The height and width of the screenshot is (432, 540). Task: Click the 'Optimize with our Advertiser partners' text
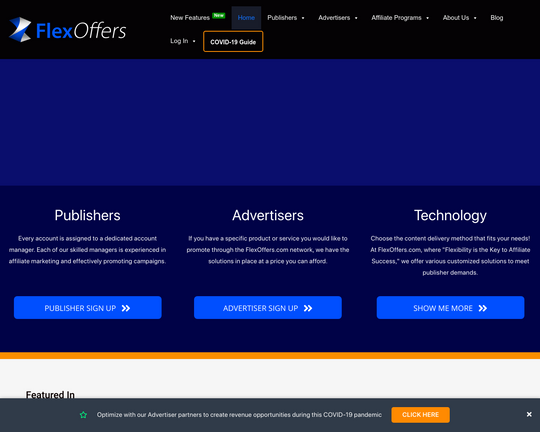[x=239, y=415]
